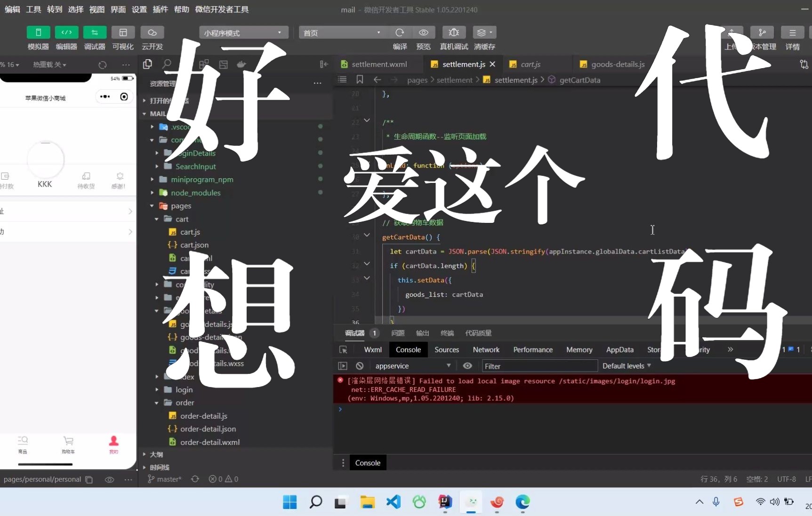Image resolution: width=812 pixels, height=516 pixels.
Task: Switch to the 代码质量 panel tab
Action: click(x=478, y=333)
